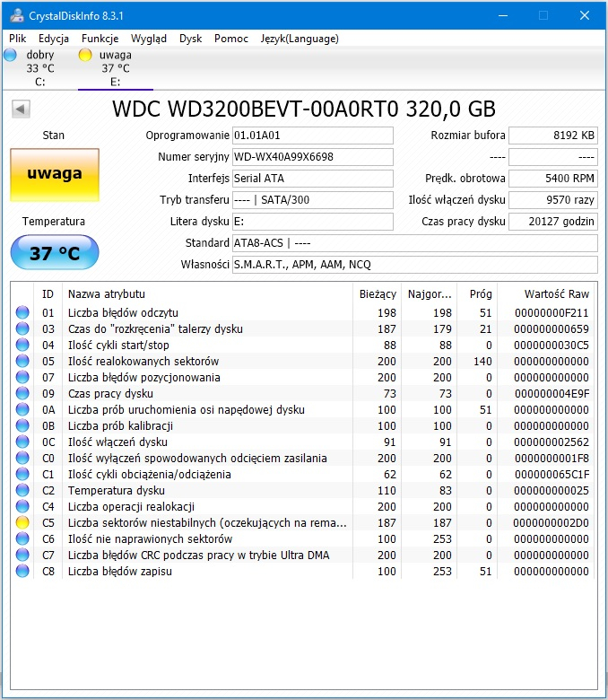This screenshot has width=608, height=700.
Task: Select the Temperatura dysku attribute row text
Action: pyautogui.click(x=117, y=490)
